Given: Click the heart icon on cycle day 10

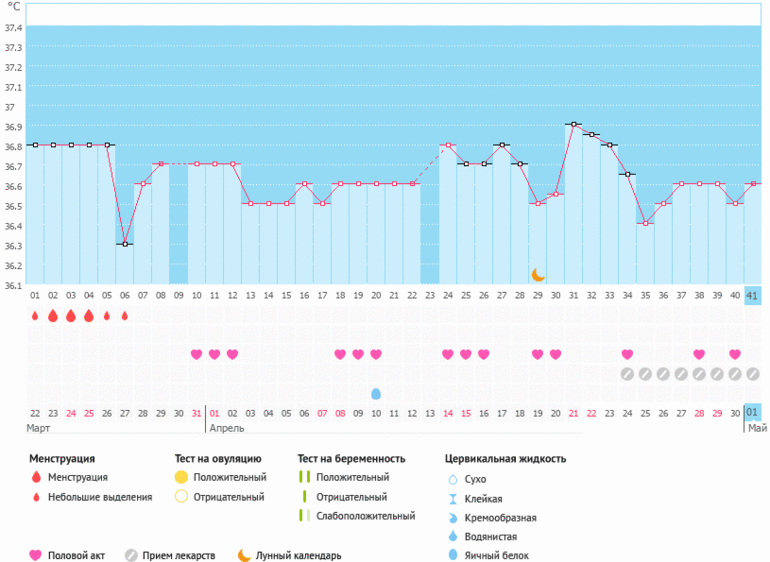Looking at the screenshot, I should [x=196, y=354].
